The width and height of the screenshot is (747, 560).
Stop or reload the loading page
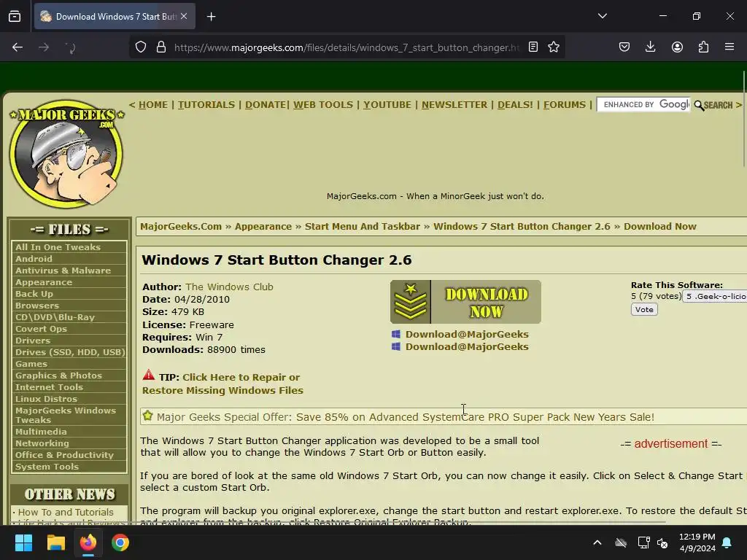click(70, 47)
